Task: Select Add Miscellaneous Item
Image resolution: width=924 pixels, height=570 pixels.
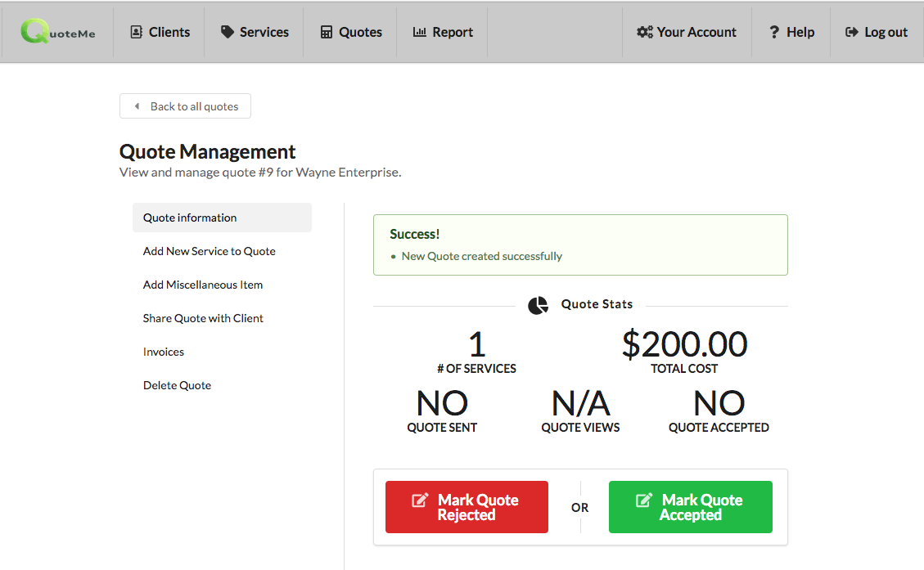Action: point(222,285)
